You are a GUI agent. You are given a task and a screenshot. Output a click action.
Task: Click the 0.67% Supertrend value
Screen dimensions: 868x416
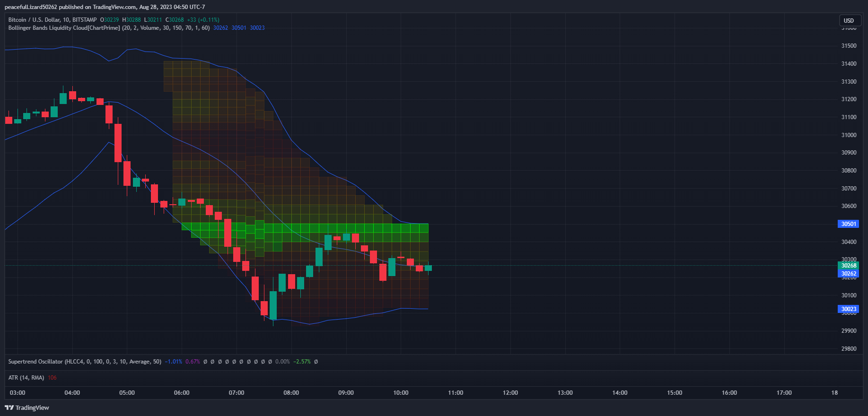click(x=193, y=362)
